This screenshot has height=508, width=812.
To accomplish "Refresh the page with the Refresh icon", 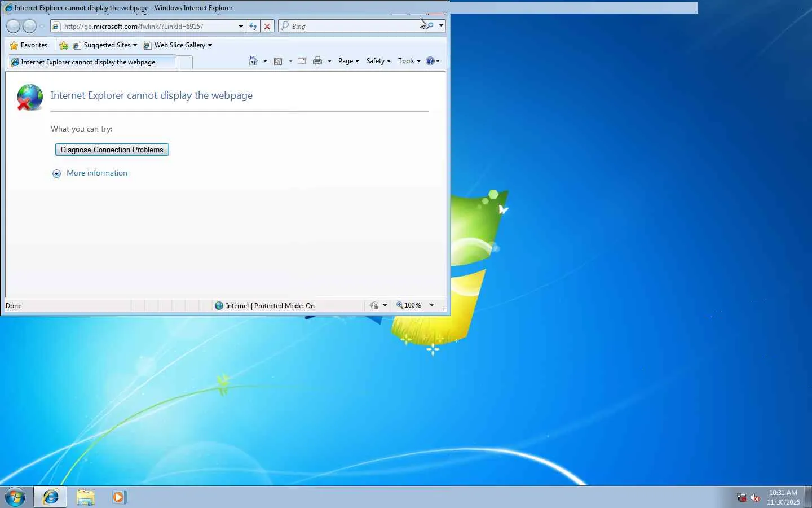I will click(x=253, y=27).
